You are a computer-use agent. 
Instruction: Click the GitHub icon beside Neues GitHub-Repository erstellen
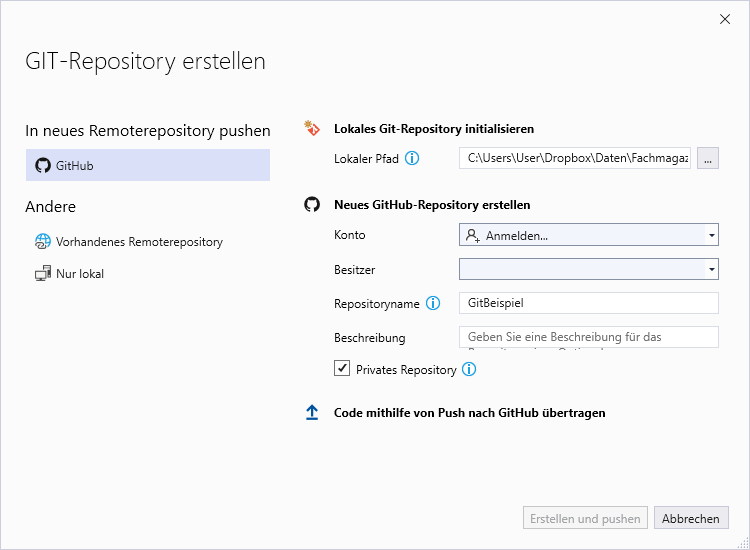pos(312,204)
